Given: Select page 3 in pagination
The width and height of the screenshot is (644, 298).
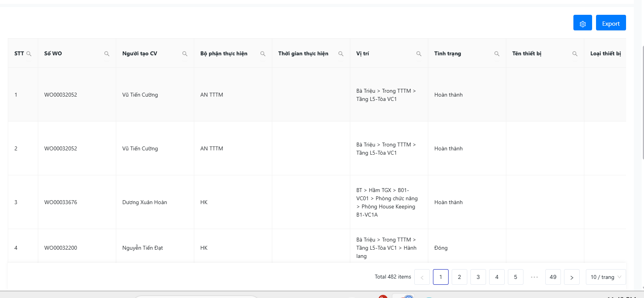Looking at the screenshot, I should (478, 277).
